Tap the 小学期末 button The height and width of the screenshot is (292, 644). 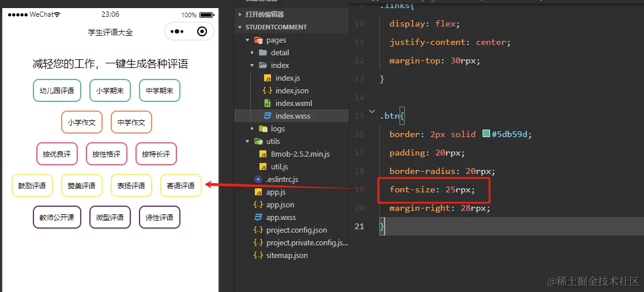pyautogui.click(x=110, y=90)
